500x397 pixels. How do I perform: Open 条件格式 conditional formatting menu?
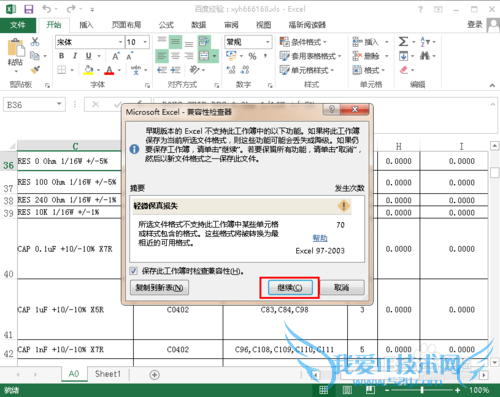point(303,42)
